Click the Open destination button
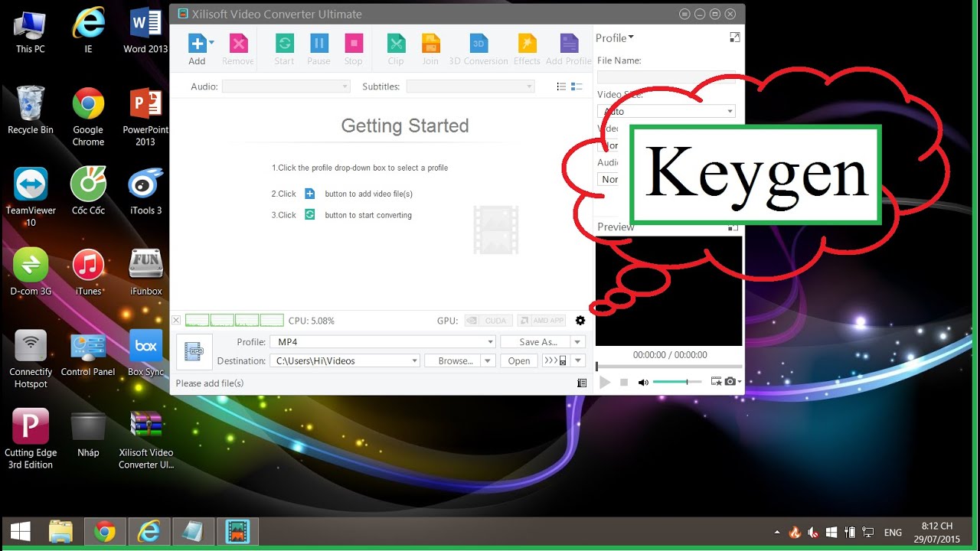Viewport: 980px width, 551px height. (x=519, y=360)
